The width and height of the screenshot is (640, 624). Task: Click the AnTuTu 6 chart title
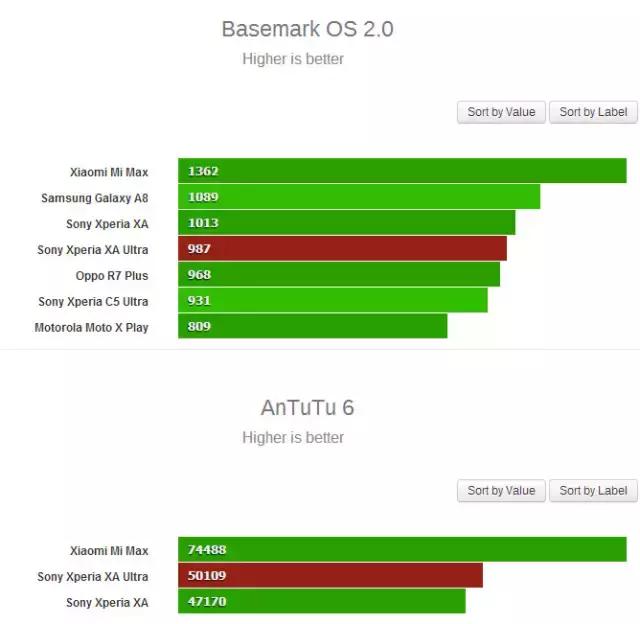click(x=307, y=407)
